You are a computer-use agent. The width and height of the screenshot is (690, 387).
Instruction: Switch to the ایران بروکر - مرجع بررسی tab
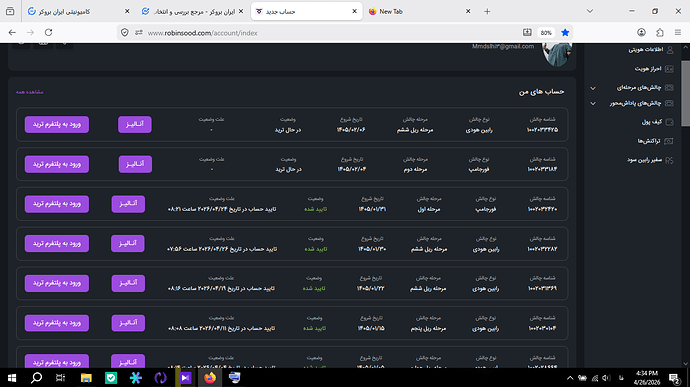pos(193,11)
